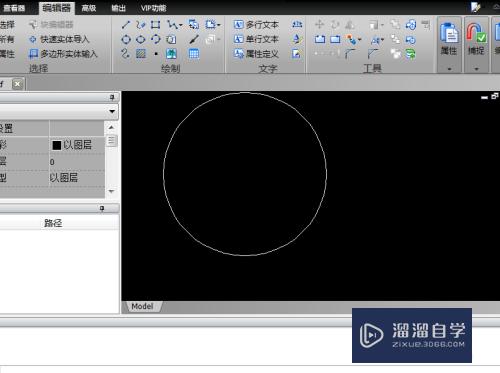Click Attribute Definition (属性定义)

pyautogui.click(x=256, y=54)
